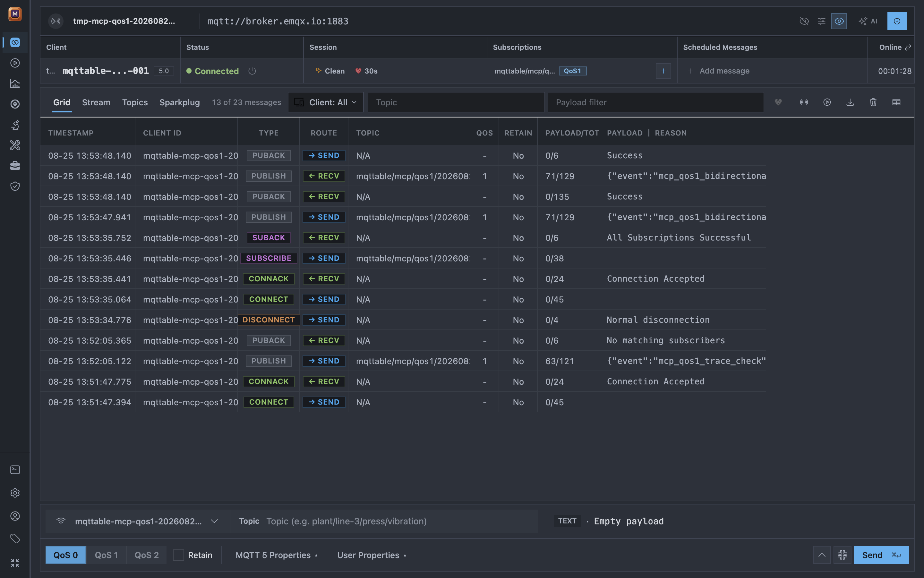Focus the Payload filter field
Viewport: 924px width, 578px height.
click(655, 102)
